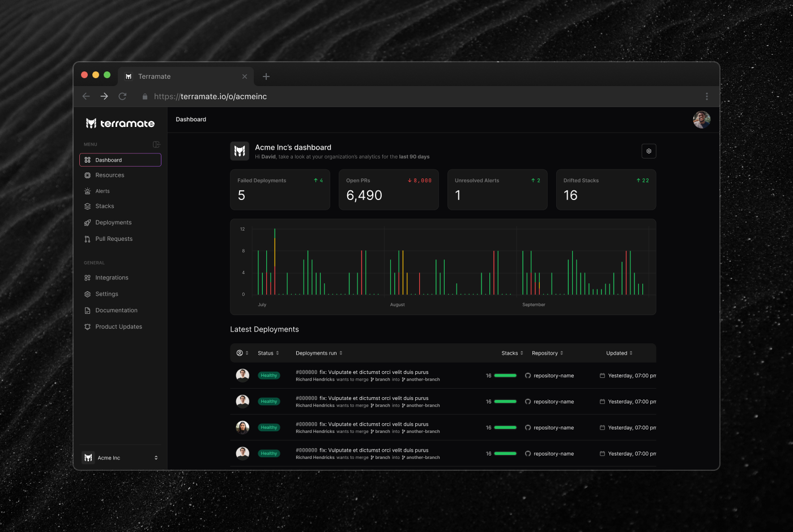Sort by Deployments run column
Image resolution: width=793 pixels, height=532 pixels.
pyautogui.click(x=319, y=353)
